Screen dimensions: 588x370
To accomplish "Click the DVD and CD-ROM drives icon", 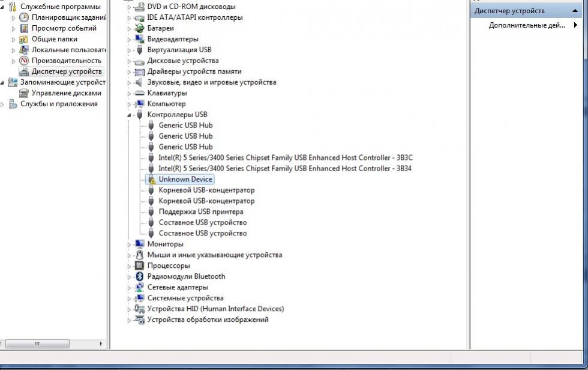I will (x=139, y=7).
